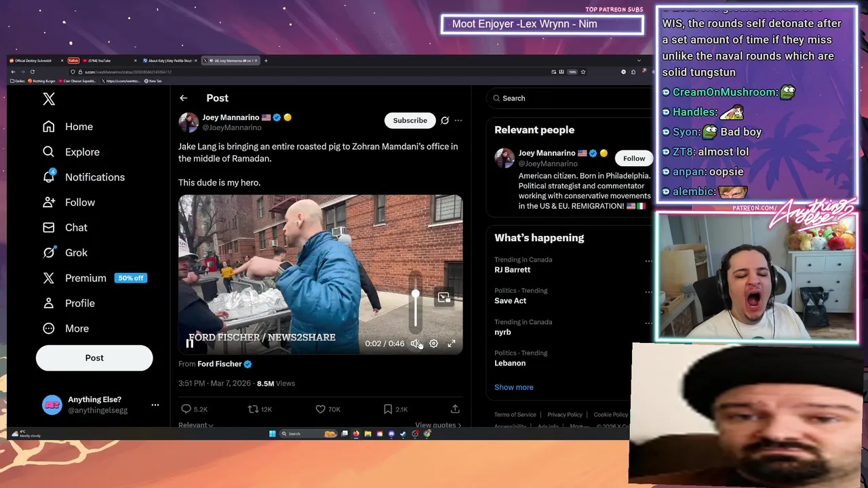This screenshot has height=488, width=868.
Task: Open more options beside RJ Barrett
Action: click(x=648, y=261)
